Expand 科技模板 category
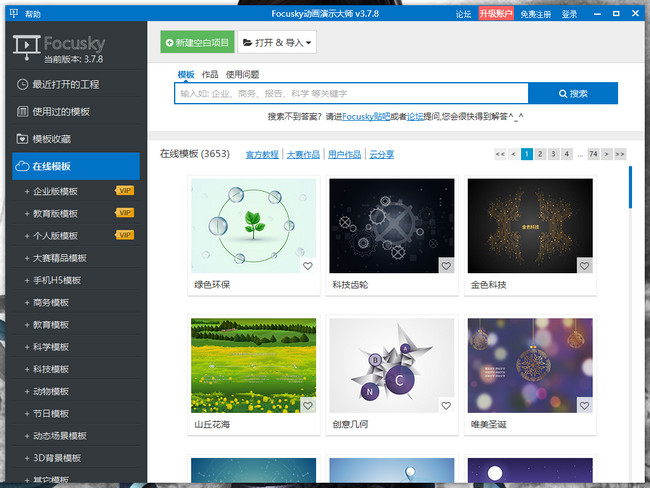Screen dimensions: 650x488 [76, 369]
